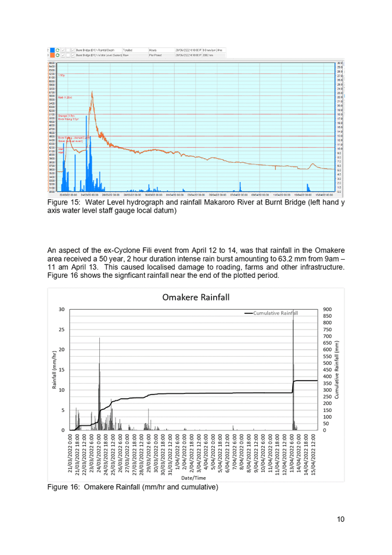Toggle the third checkbox beside Burnt Bridge Rainfall Depth
The image size is (392, 555).
[x=73, y=50]
